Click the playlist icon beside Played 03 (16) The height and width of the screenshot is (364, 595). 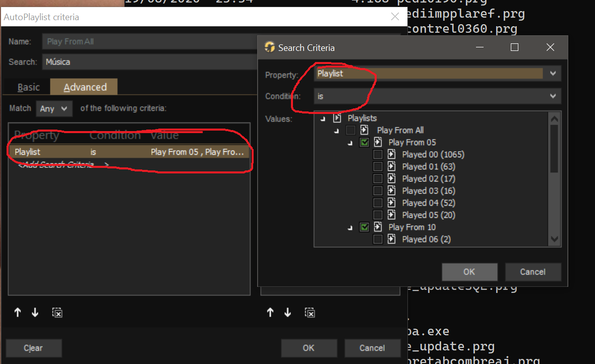[392, 191]
